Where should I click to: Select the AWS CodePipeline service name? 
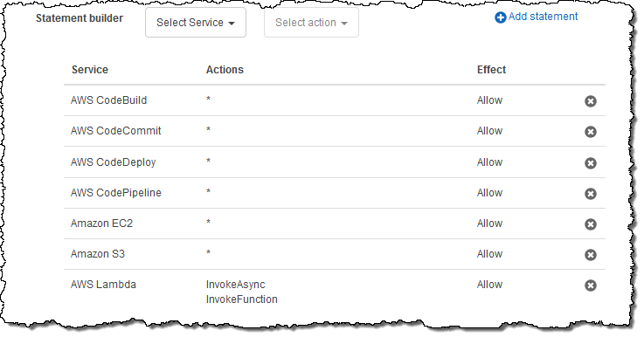point(116,193)
